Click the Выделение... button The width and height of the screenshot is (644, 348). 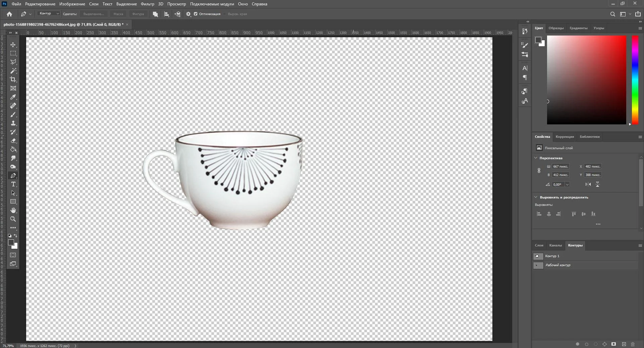pyautogui.click(x=94, y=14)
